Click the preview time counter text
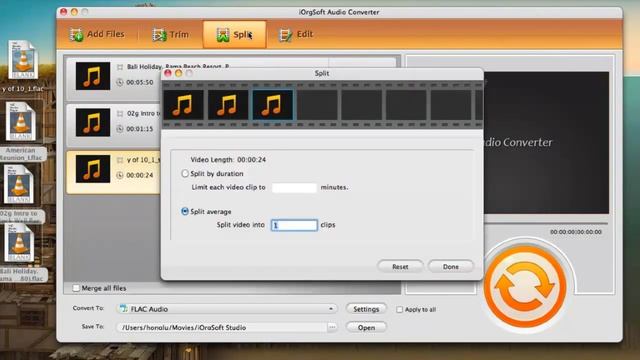The width and height of the screenshot is (640, 360). (x=576, y=232)
